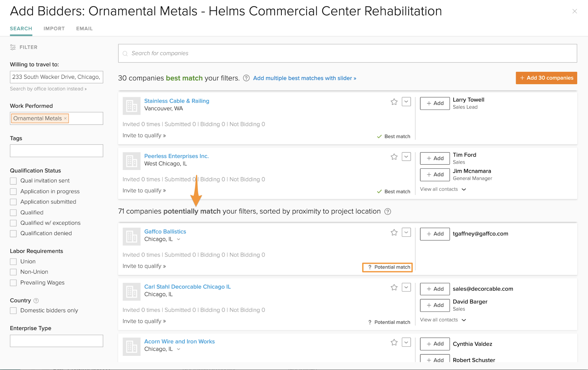Click the Country help question icon
Image resolution: width=588 pixels, height=370 pixels.
pos(36,301)
